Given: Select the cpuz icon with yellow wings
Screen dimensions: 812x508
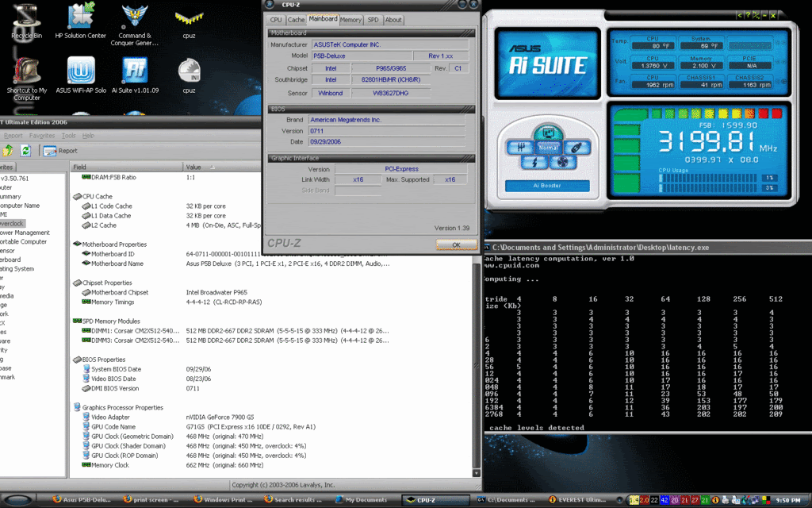Looking at the screenshot, I should [189, 25].
